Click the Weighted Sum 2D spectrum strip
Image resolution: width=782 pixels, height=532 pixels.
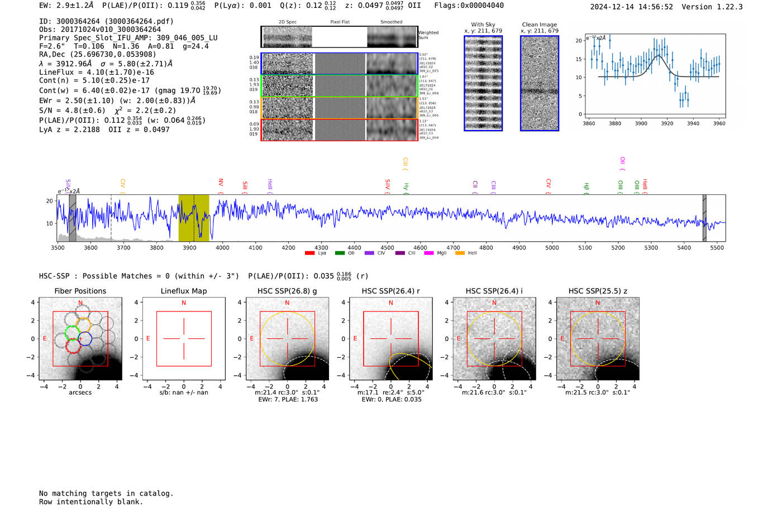coord(339,37)
